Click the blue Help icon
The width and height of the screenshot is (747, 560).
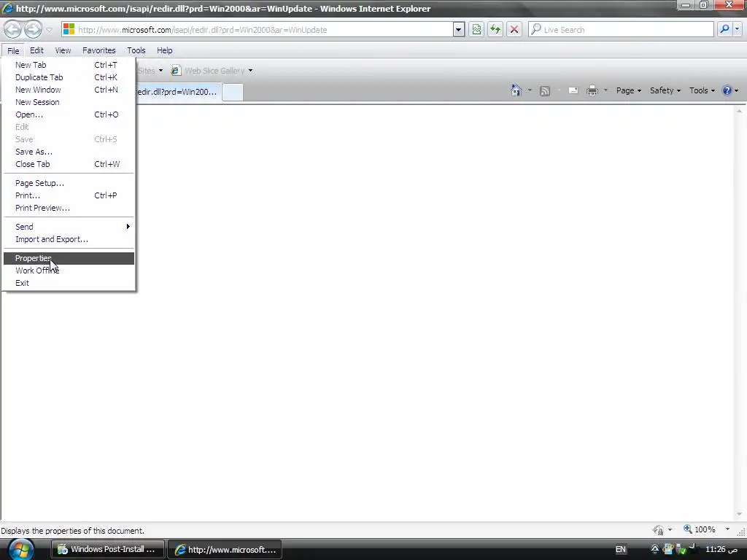727,90
